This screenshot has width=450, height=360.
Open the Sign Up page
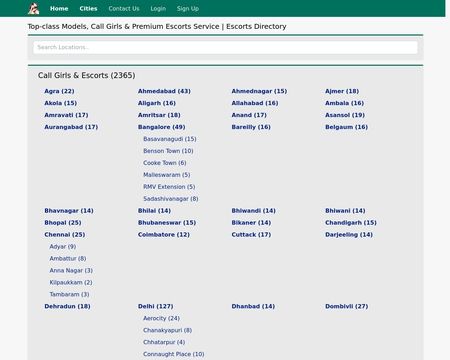[x=188, y=9]
